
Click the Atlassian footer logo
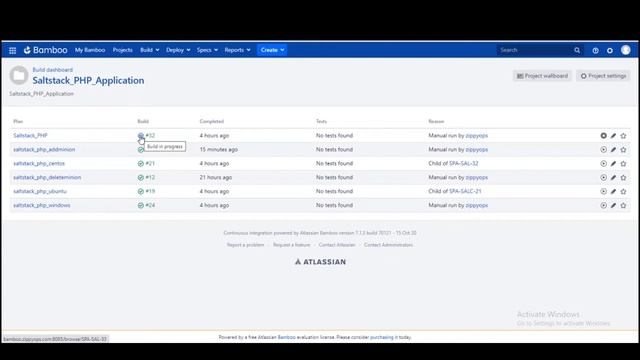(x=320, y=262)
